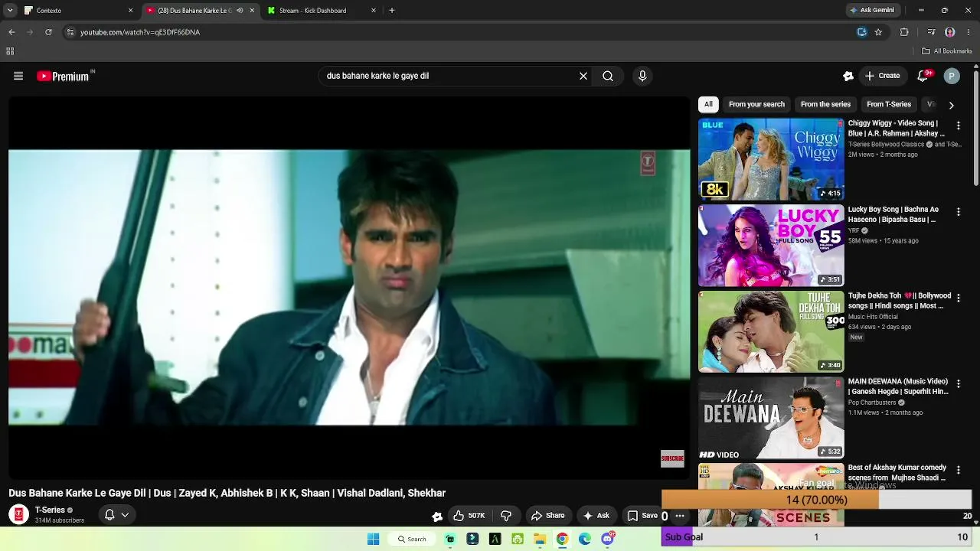980x551 pixels.
Task: Toggle T-Series channel notification bell
Action: (116, 515)
